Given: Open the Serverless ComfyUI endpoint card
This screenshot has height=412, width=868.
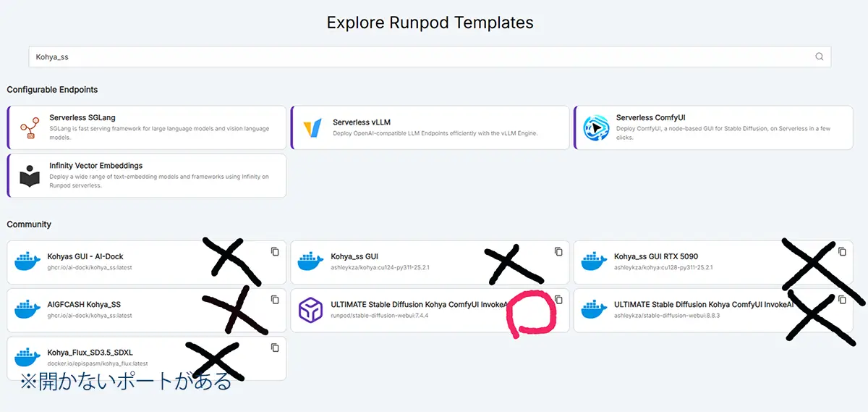Looking at the screenshot, I should [x=713, y=127].
